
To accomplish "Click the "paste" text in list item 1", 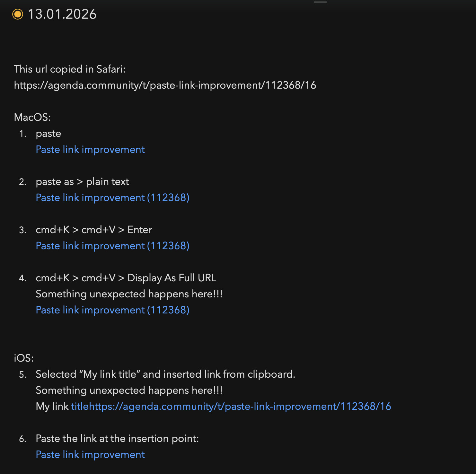I will pos(48,134).
